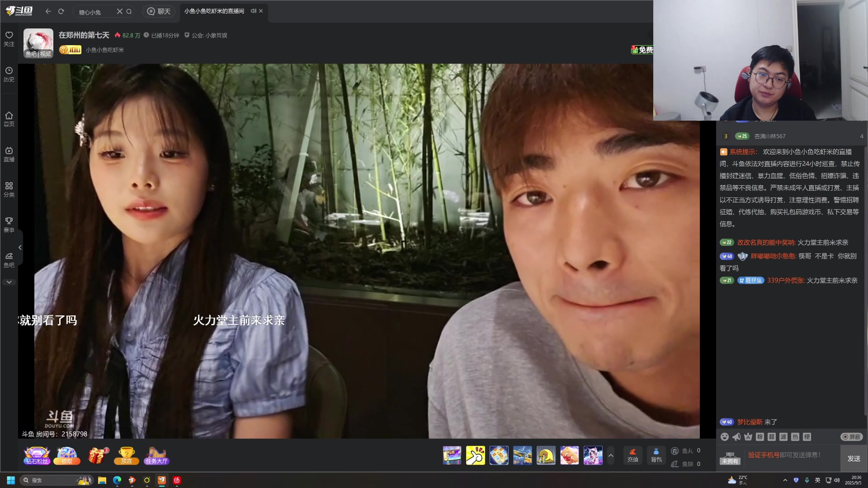Click the 充值 recharge button
The height and width of the screenshot is (488, 868).
[633, 455]
